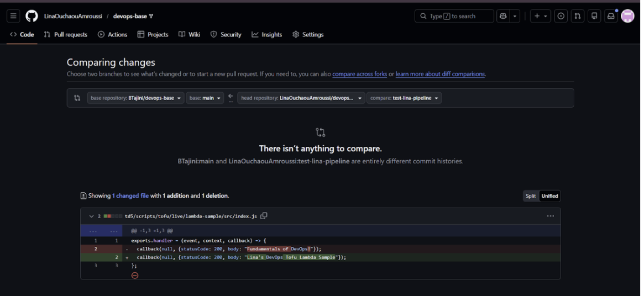This screenshot has height=296, width=644.
Task: Open Copilot chat icon in header
Action: (503, 16)
